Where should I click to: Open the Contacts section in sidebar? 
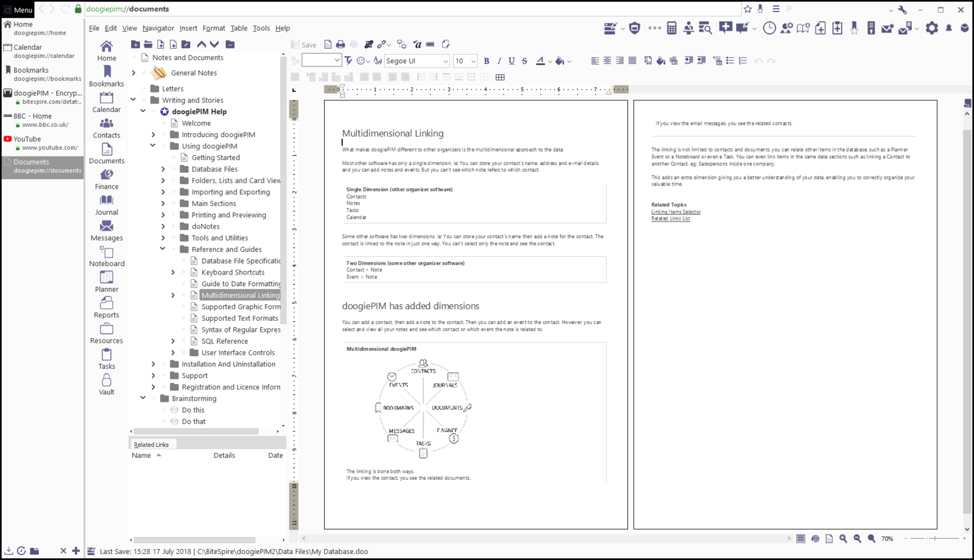tap(107, 128)
